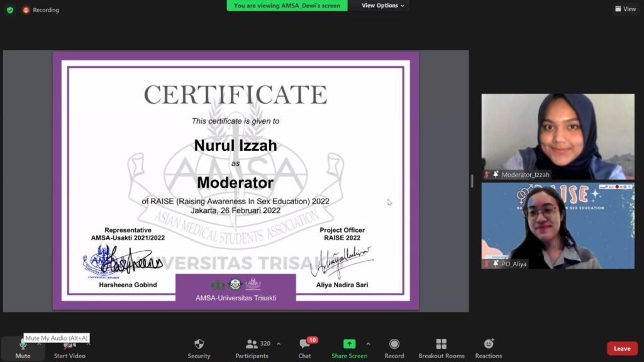Click "AMSA-Universitas Trisakti" in the purple footer
The image size is (644, 362).
coord(236,298)
